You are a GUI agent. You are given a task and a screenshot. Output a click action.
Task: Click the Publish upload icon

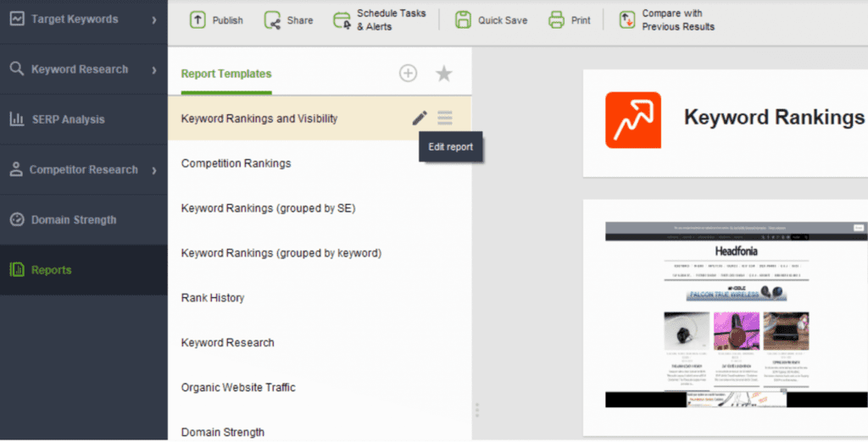[x=198, y=20]
